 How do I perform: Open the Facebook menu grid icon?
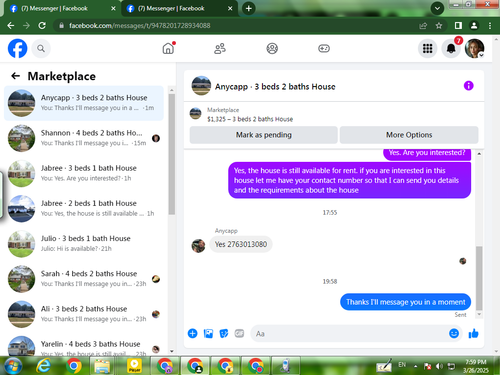[427, 49]
